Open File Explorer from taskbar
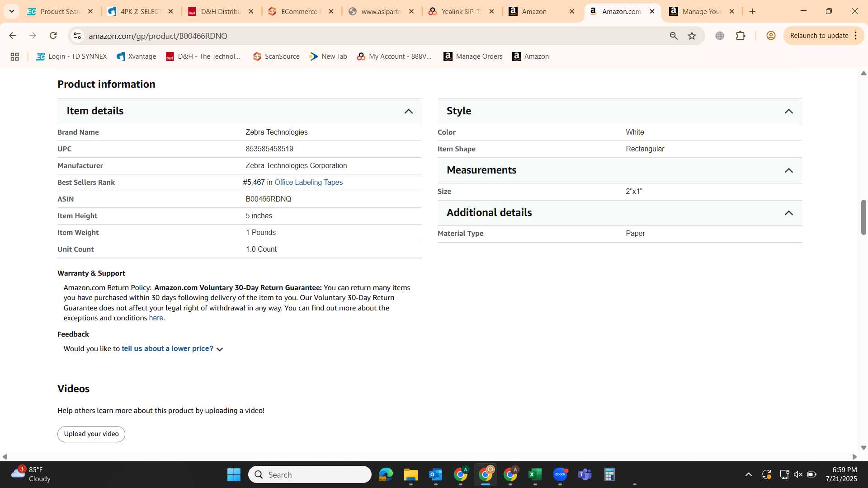This screenshot has height=488, width=868. [410, 474]
